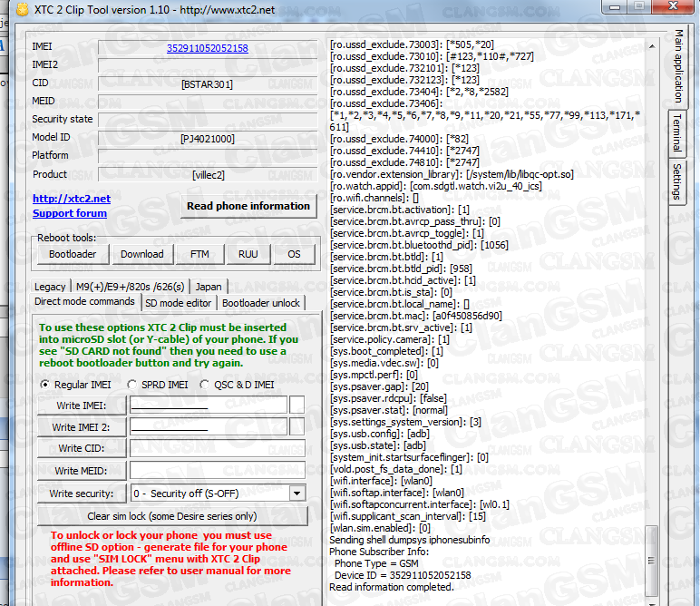Screen dimensions: 700x606
Task: Click log line 'Device ID = 352911052052158'
Action: click(403, 575)
